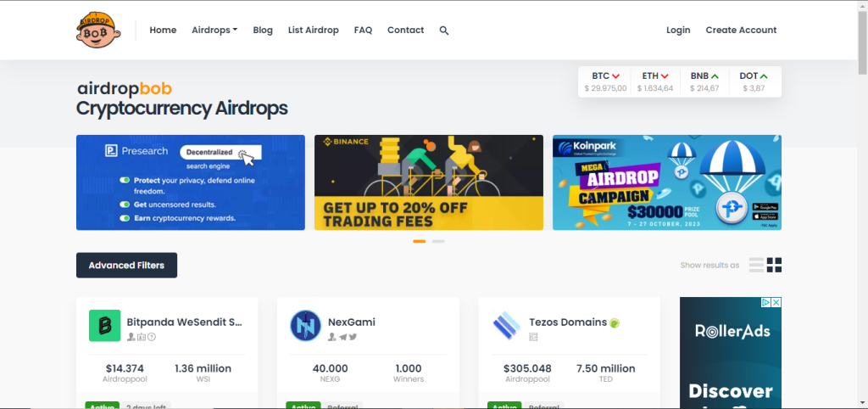Click the Login link
868x409 pixels.
[678, 31]
